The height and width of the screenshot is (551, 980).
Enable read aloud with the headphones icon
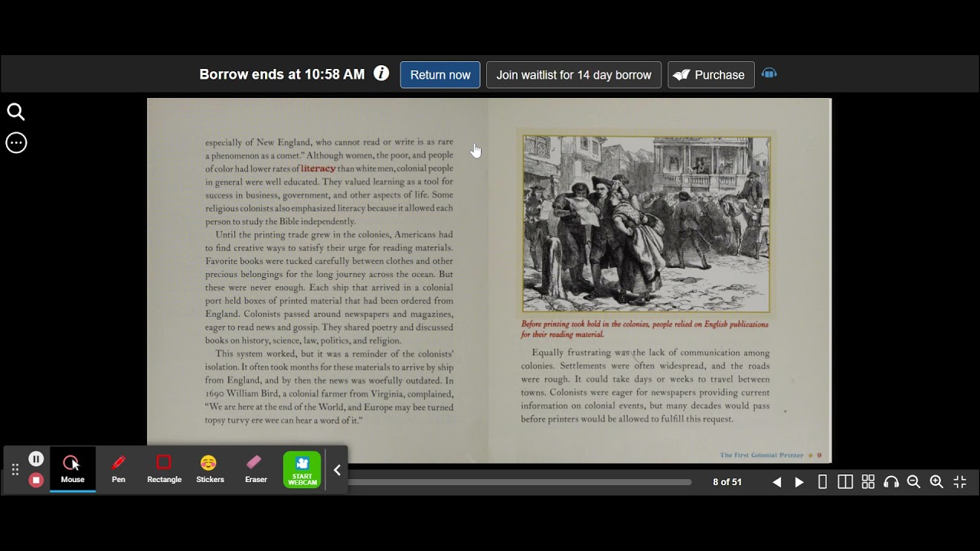pyautogui.click(x=891, y=482)
